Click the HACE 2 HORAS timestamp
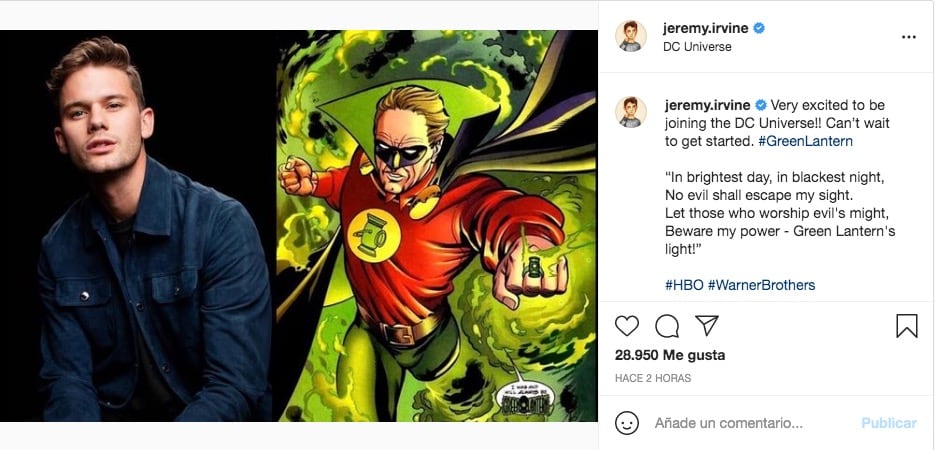The height and width of the screenshot is (450, 935). (653, 378)
